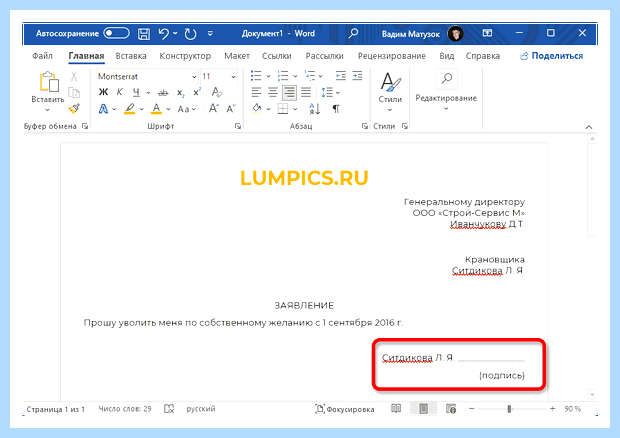Switch to the Макет tab
Image resolution: width=620 pixels, height=438 pixels.
[x=237, y=56]
